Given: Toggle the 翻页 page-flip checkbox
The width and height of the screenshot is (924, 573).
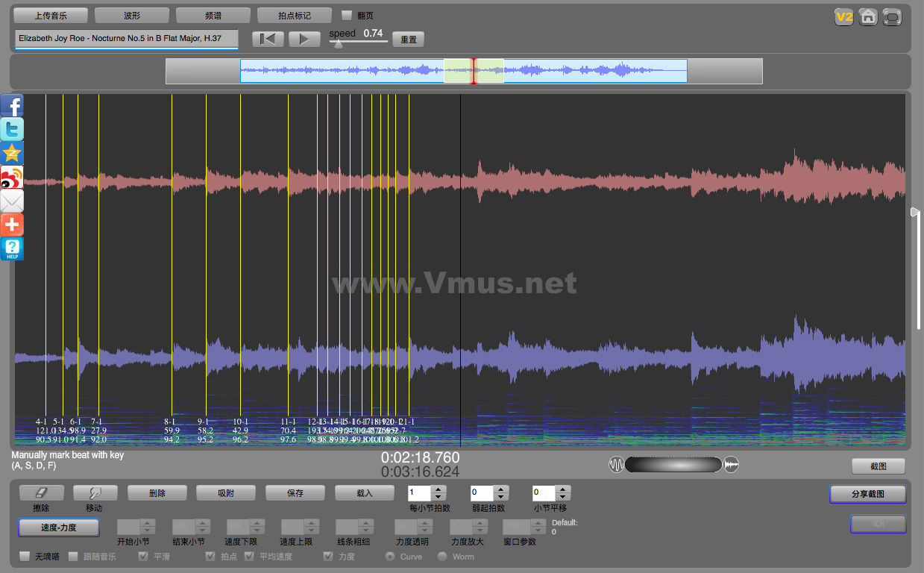Looking at the screenshot, I should point(347,15).
